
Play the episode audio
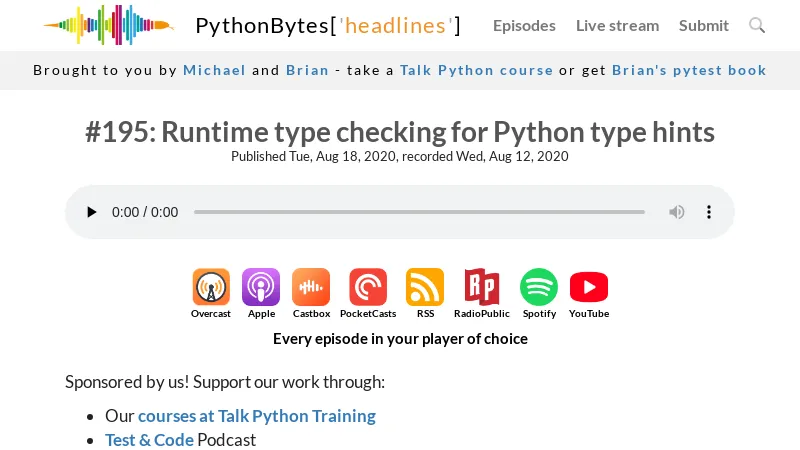tap(92, 212)
